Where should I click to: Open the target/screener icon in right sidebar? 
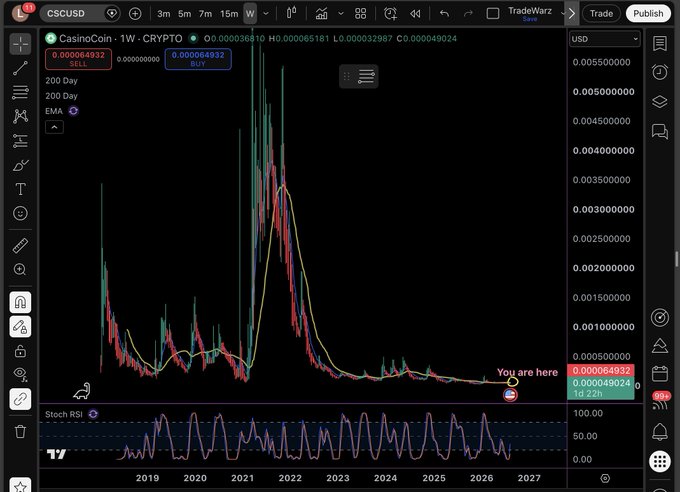[660, 318]
